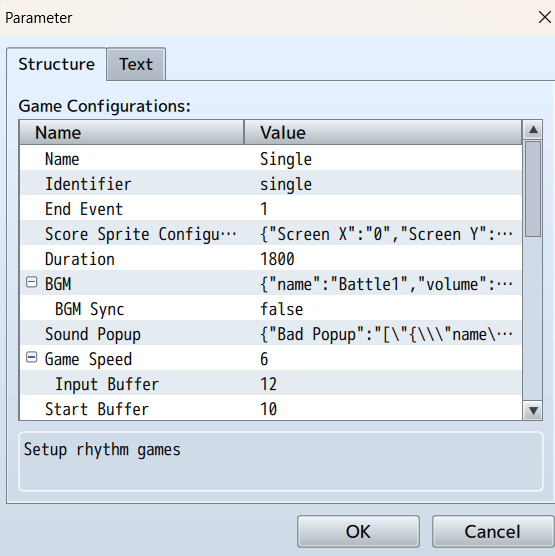Select the Identifier row
The image size is (555, 556).
tap(271, 184)
